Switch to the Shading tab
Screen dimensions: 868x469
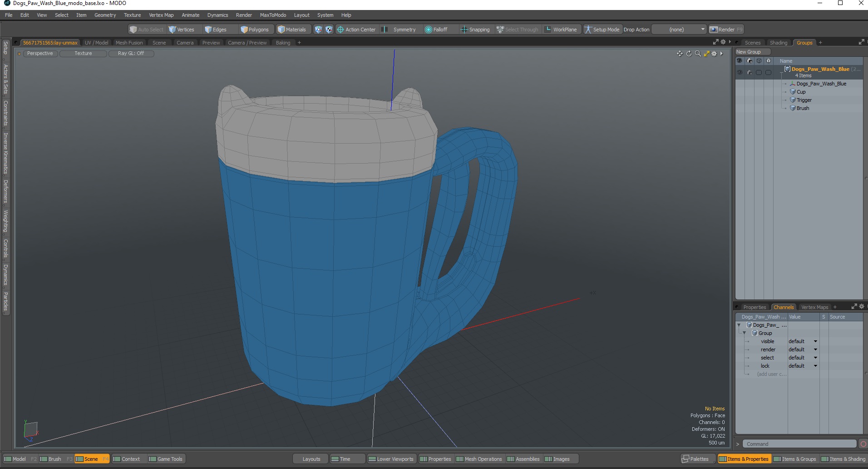point(779,43)
